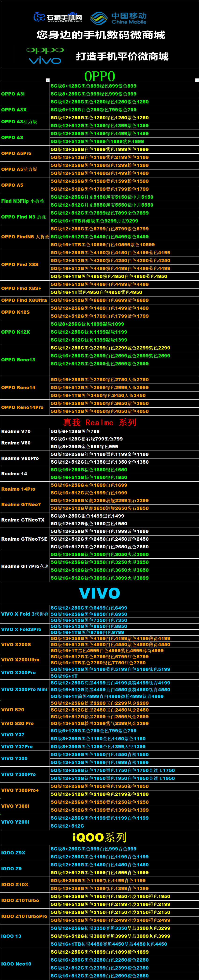Select the blue VIVO section header
Screen dimensions: 199x980
100,593
